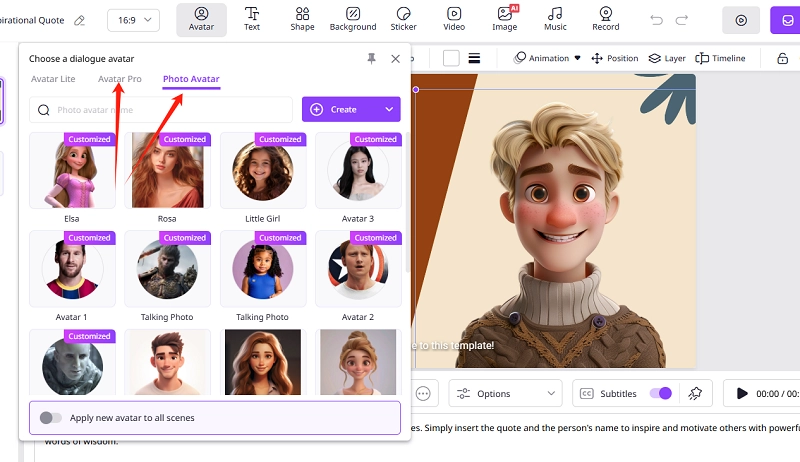Screen dimensions: 800x462
Task: Pin the avatar dialogue panel
Action: point(372,60)
